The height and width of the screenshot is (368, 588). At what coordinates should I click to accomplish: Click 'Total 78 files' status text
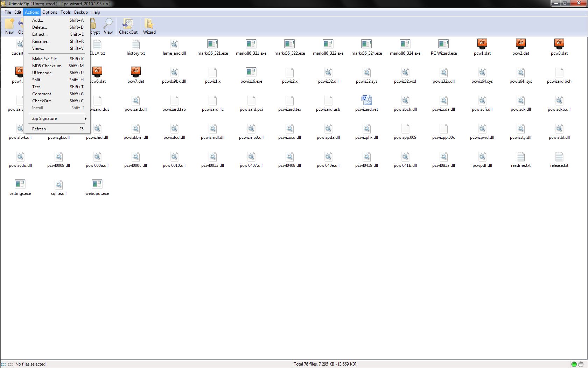click(x=325, y=364)
